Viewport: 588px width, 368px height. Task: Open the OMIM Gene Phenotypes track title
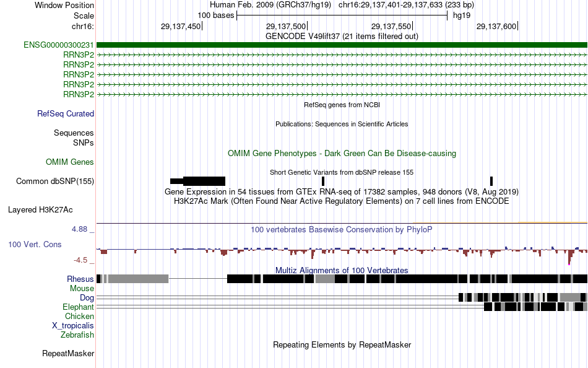pyautogui.click(x=342, y=153)
